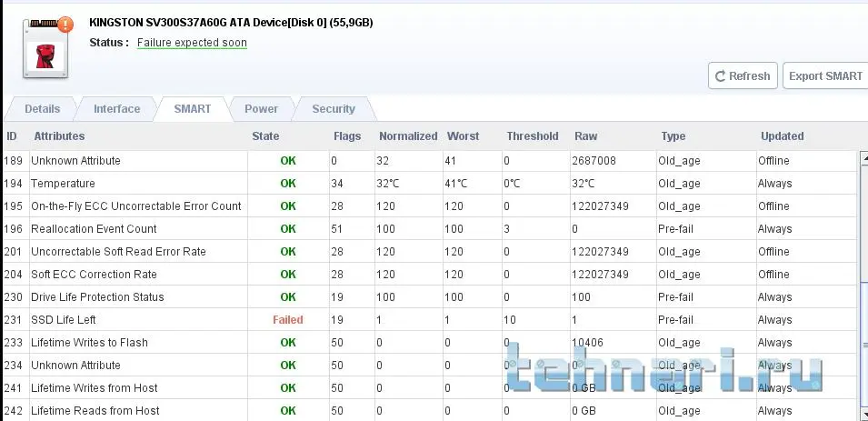Click the OK state of Temperature row
This screenshot has width=868, height=421.
click(x=288, y=184)
